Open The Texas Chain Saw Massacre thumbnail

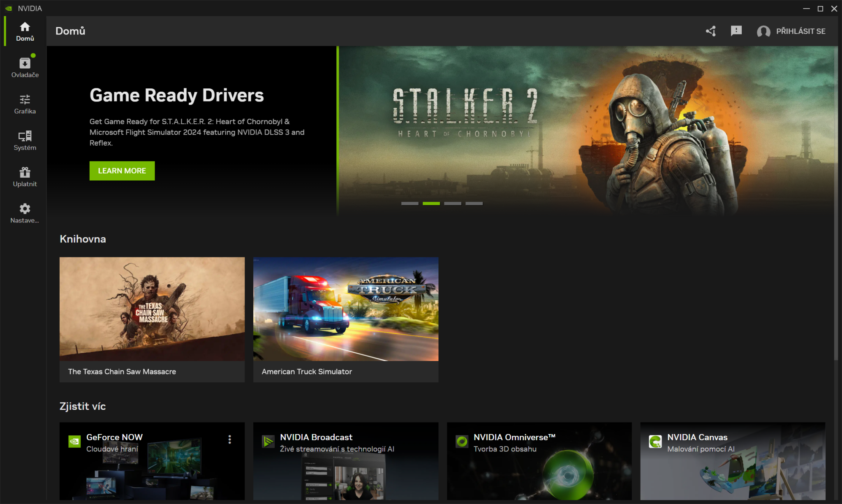(152, 309)
